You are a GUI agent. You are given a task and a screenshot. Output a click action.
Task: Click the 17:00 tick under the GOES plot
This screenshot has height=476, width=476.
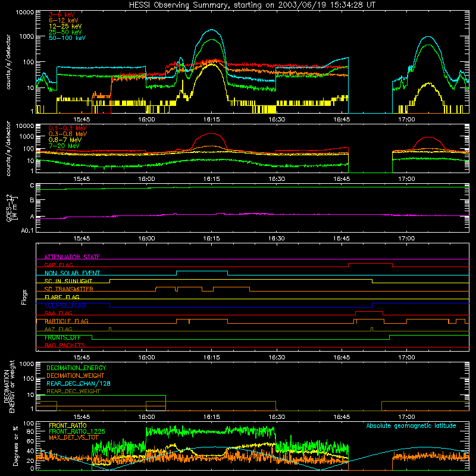(406, 239)
